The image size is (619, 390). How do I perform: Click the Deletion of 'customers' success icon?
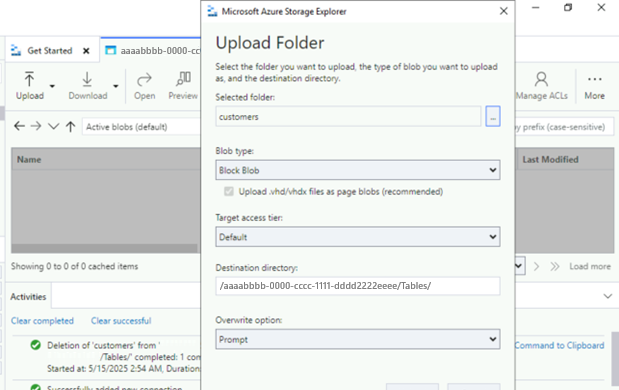click(x=36, y=345)
